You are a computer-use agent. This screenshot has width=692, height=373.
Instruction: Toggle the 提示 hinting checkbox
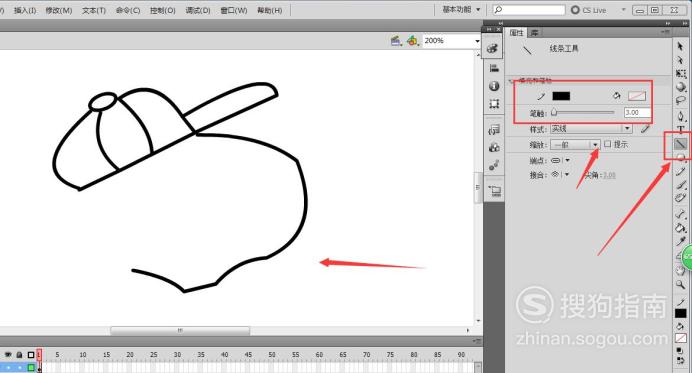[608, 144]
